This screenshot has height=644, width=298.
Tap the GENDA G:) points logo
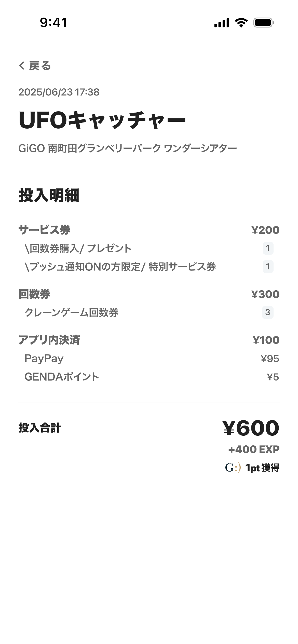233,468
